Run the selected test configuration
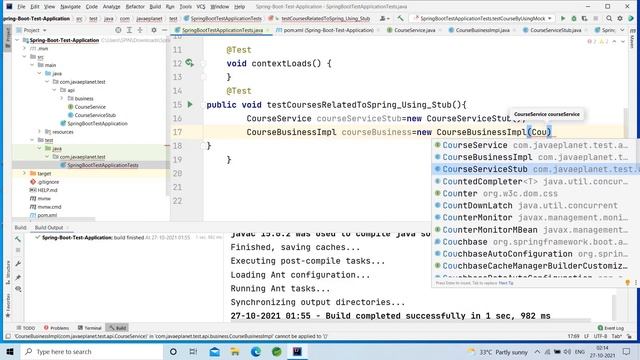This screenshot has width=640, height=360. 563,18
